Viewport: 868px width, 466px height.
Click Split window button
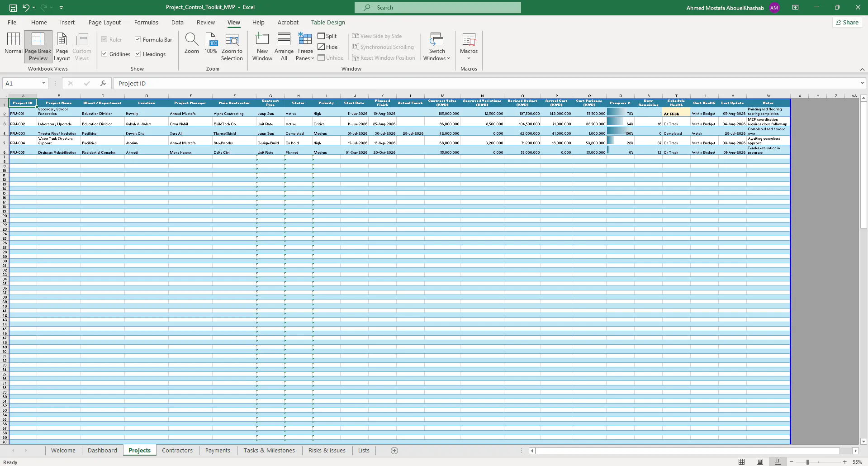point(327,36)
